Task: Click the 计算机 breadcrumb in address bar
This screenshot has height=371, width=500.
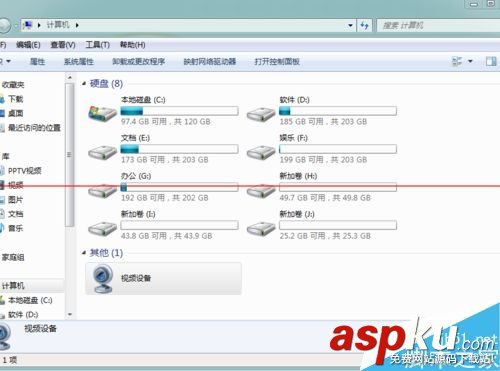Action: click(x=58, y=25)
